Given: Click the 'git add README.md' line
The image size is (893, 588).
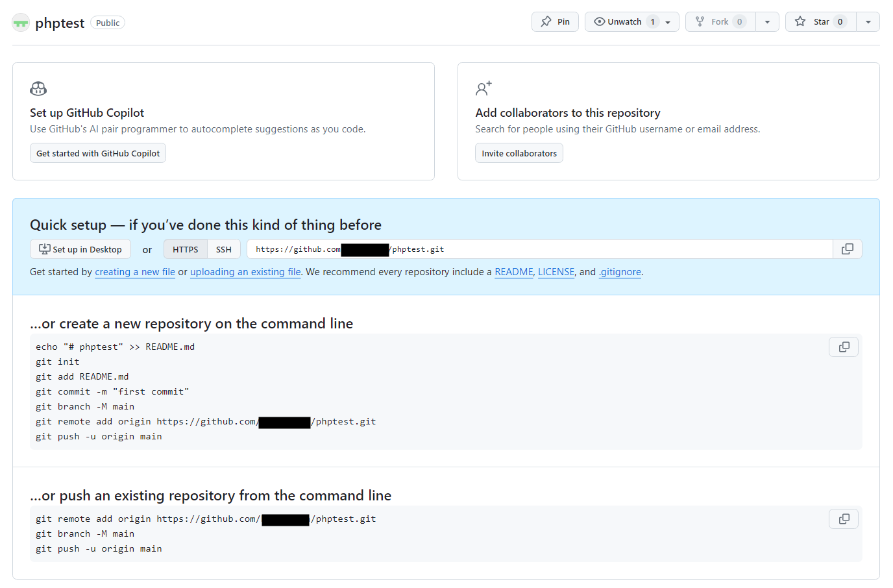Looking at the screenshot, I should tap(82, 376).
